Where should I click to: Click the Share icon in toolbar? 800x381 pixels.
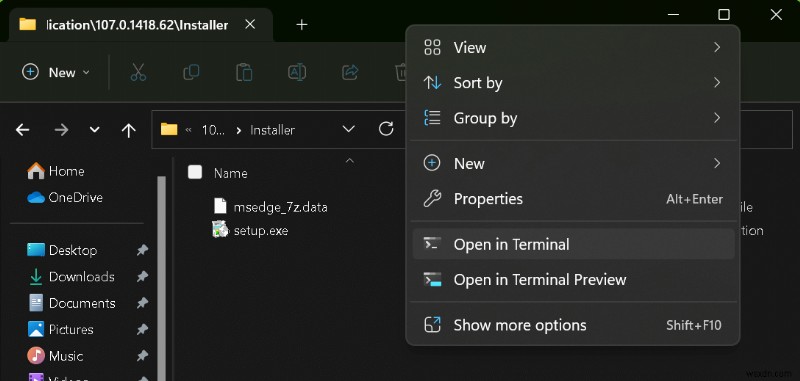tap(350, 72)
